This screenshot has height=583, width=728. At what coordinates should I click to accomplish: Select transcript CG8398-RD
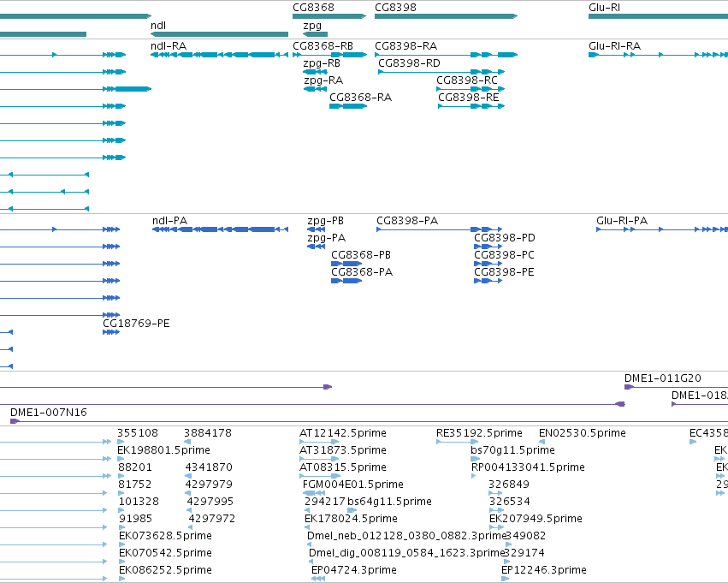(441, 72)
